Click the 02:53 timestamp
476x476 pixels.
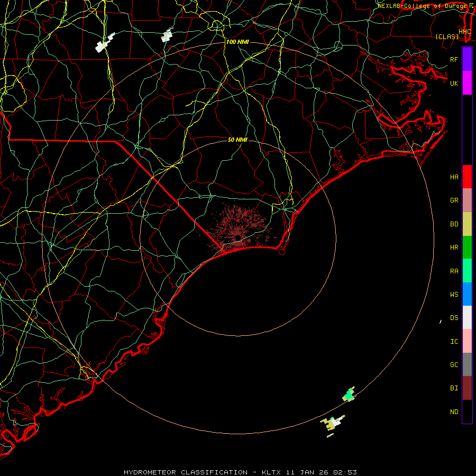point(345,472)
